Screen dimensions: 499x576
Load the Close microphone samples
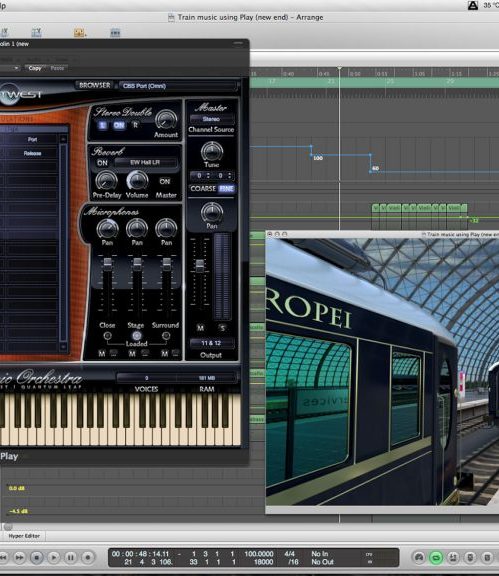click(107, 336)
